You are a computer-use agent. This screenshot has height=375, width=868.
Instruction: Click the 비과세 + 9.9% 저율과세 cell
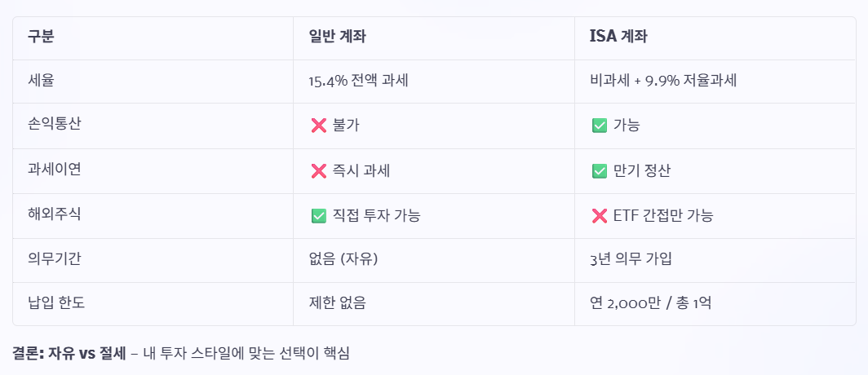click(x=663, y=82)
